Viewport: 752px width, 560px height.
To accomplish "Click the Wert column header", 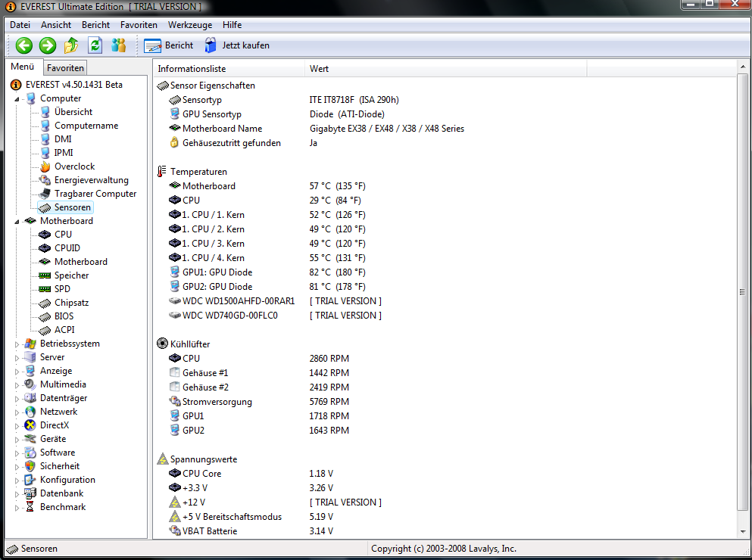I will (445, 69).
